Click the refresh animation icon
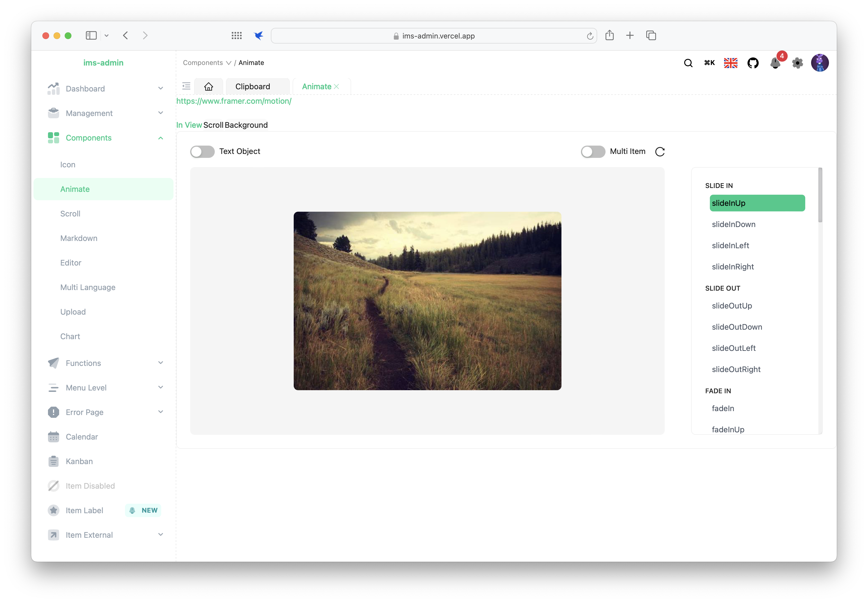This screenshot has width=868, height=603. (x=659, y=151)
